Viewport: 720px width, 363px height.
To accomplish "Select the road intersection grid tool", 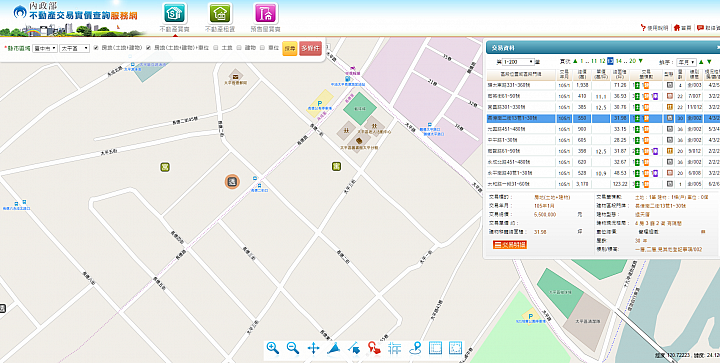I will pos(394,348).
